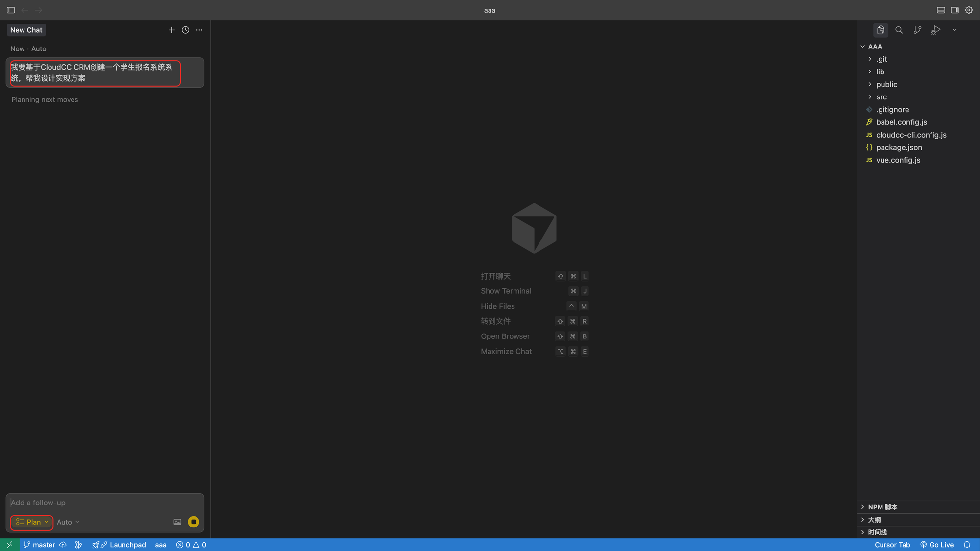Open chat history clock icon
This screenshot has width=980, height=551.
click(185, 30)
